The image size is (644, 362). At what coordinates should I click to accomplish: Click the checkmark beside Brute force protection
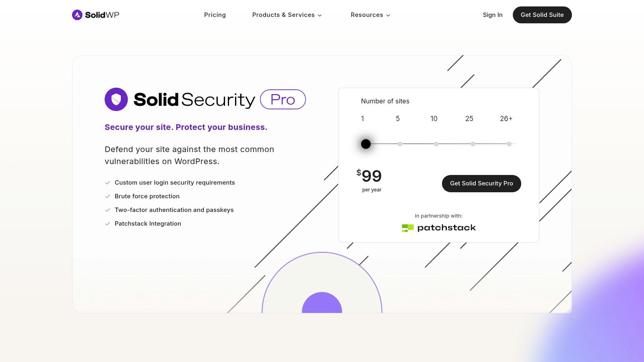pos(107,196)
